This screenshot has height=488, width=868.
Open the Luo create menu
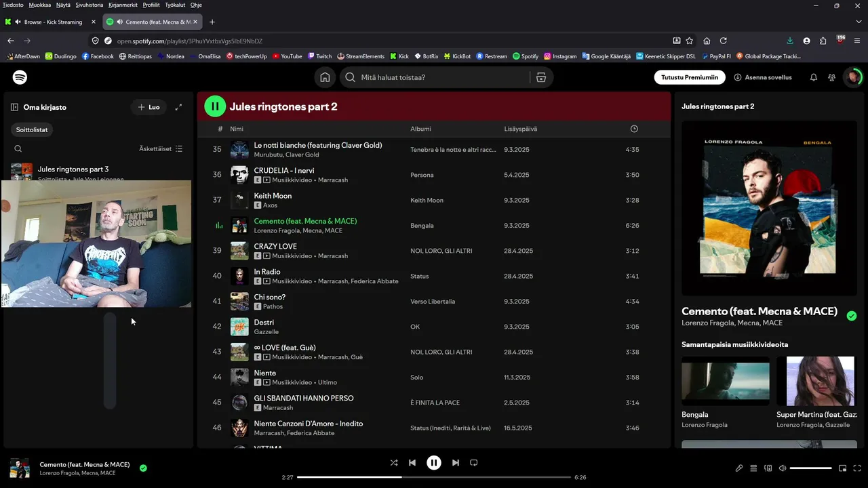(149, 107)
